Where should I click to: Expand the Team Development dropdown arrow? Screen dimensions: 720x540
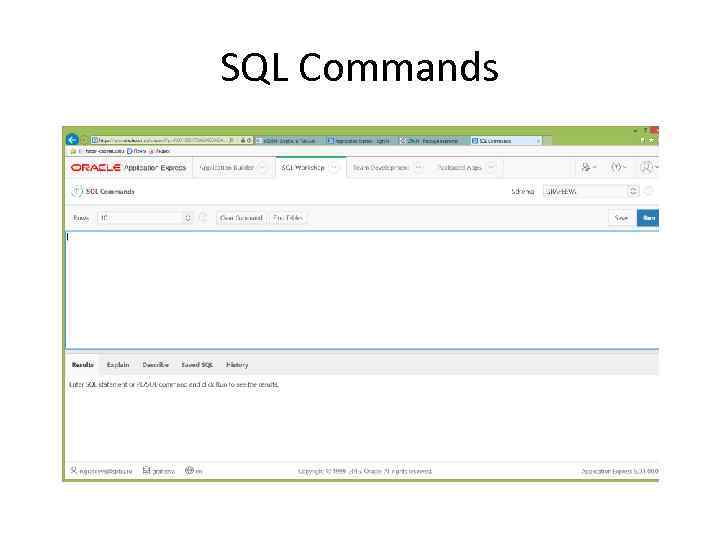(x=418, y=168)
